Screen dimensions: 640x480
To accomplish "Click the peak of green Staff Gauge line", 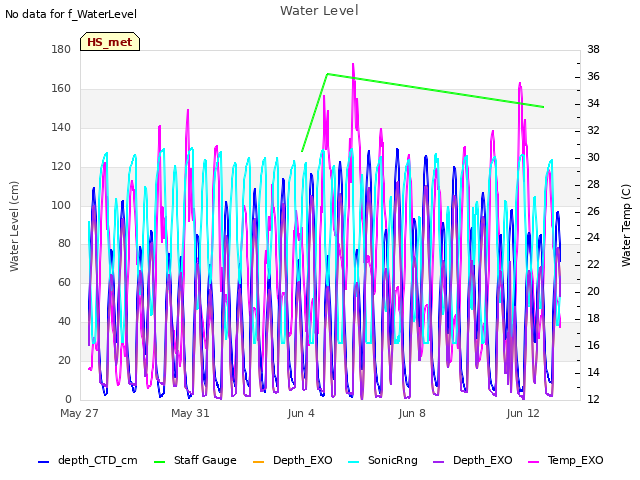I will [327, 74].
